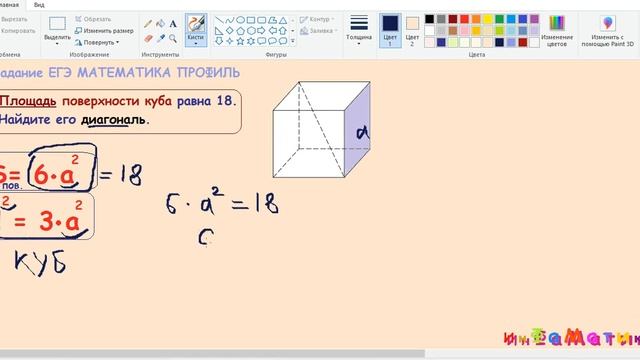Select the rectangular Выделить selection tool
Image resolution: width=640 pixels, height=360 pixels.
(x=57, y=24)
